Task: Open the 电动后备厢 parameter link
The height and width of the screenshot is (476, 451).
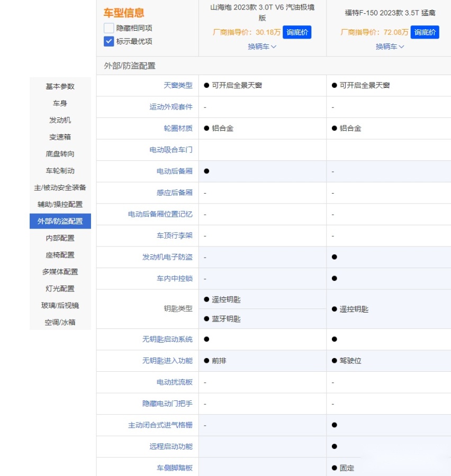Action: tap(175, 171)
